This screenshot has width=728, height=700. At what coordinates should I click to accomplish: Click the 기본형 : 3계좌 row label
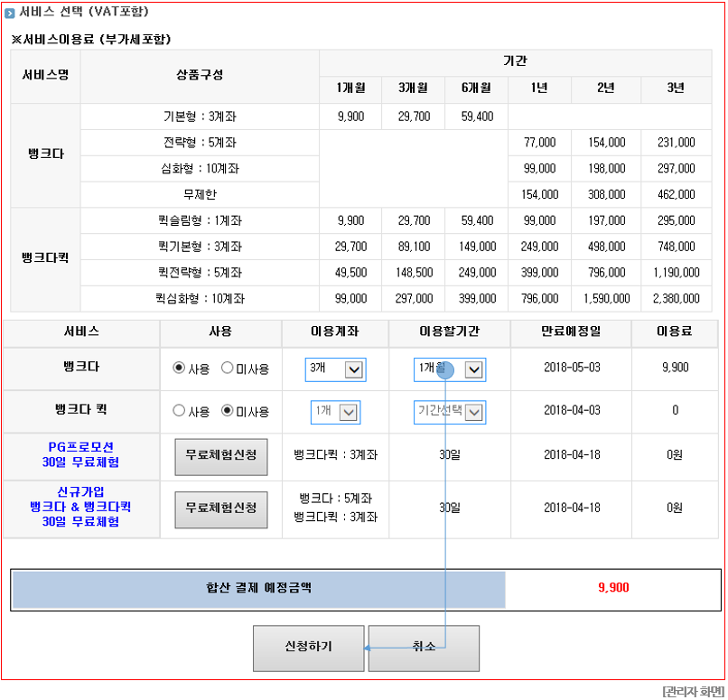click(200, 117)
